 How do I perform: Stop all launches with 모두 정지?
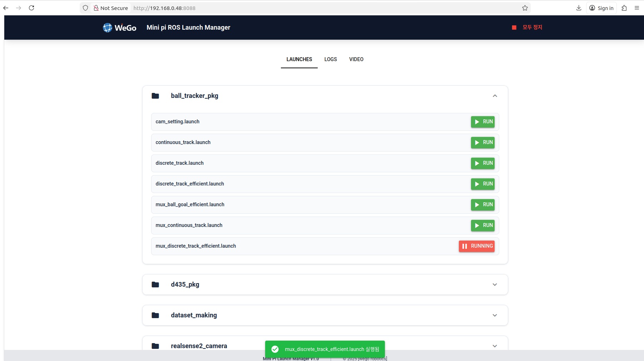coord(527,27)
